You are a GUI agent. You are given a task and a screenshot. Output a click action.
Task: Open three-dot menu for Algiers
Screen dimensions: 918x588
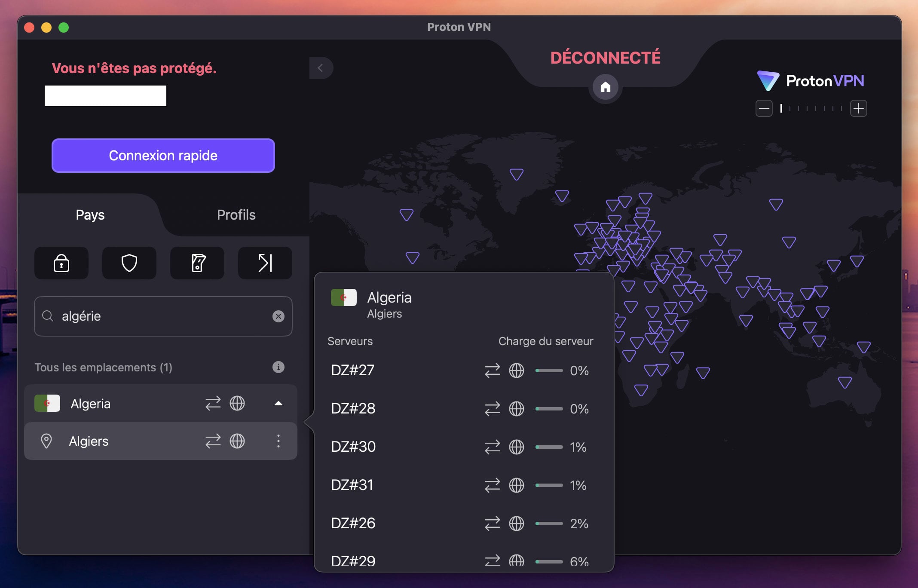tap(278, 441)
